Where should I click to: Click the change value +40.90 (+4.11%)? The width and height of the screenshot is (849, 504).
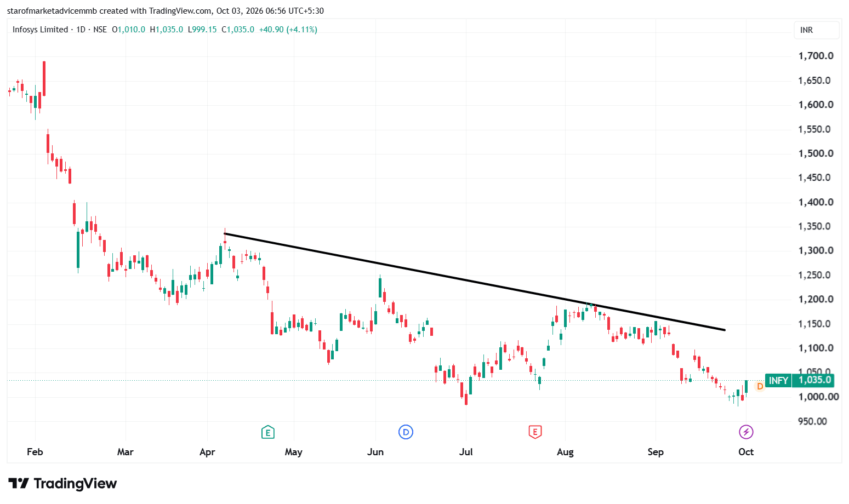tap(288, 30)
